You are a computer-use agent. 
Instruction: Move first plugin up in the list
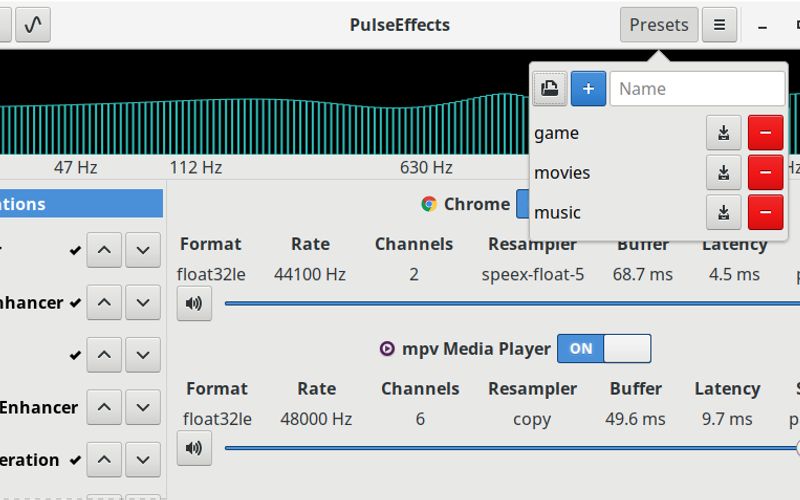[x=104, y=250]
